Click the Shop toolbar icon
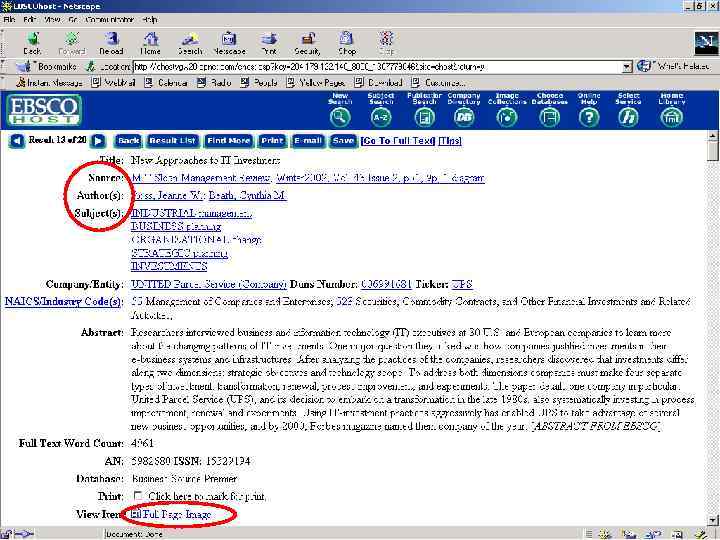The image size is (720, 540). (x=347, y=42)
